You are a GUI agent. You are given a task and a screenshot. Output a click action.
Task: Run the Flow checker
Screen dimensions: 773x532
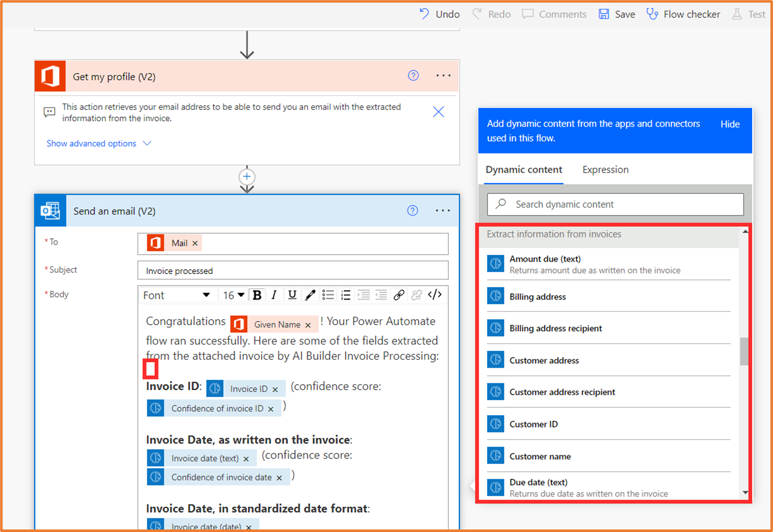point(683,14)
